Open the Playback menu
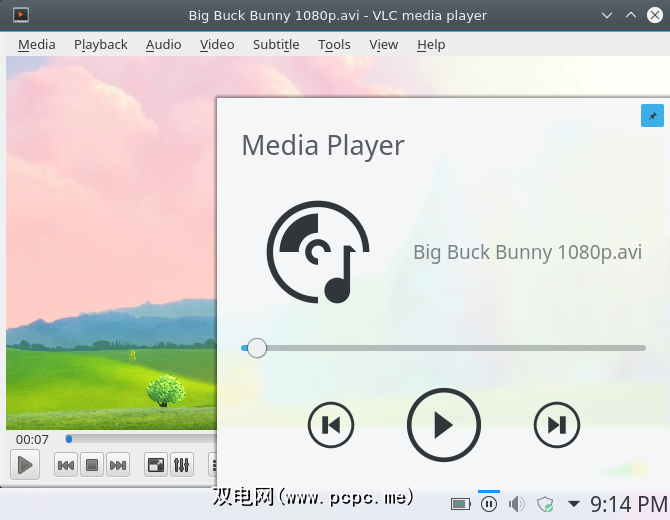670x520 pixels. (100, 44)
